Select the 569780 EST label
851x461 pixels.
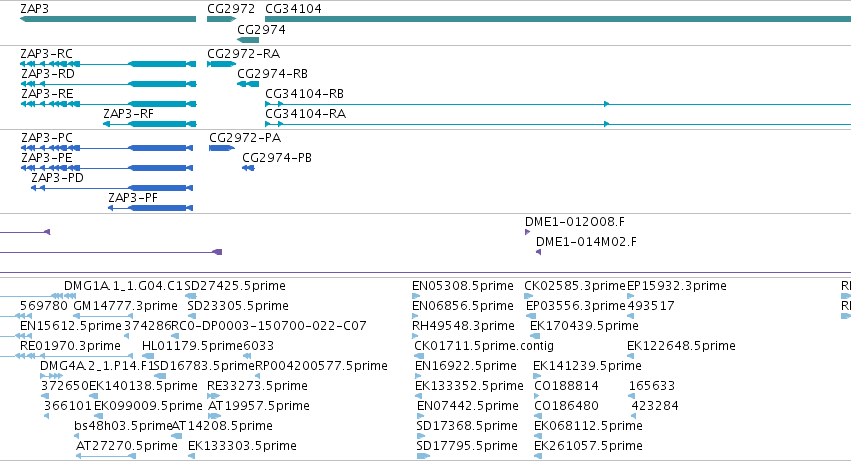click(x=44, y=306)
